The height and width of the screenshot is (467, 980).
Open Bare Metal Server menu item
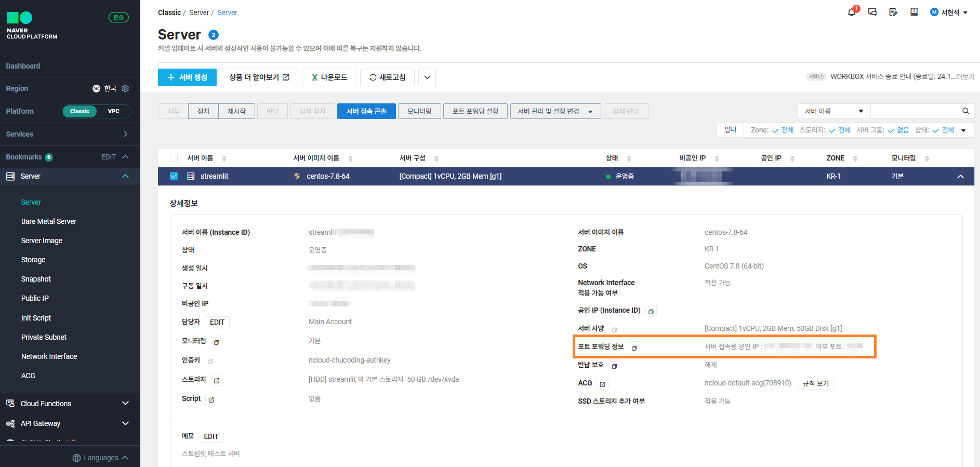(49, 221)
